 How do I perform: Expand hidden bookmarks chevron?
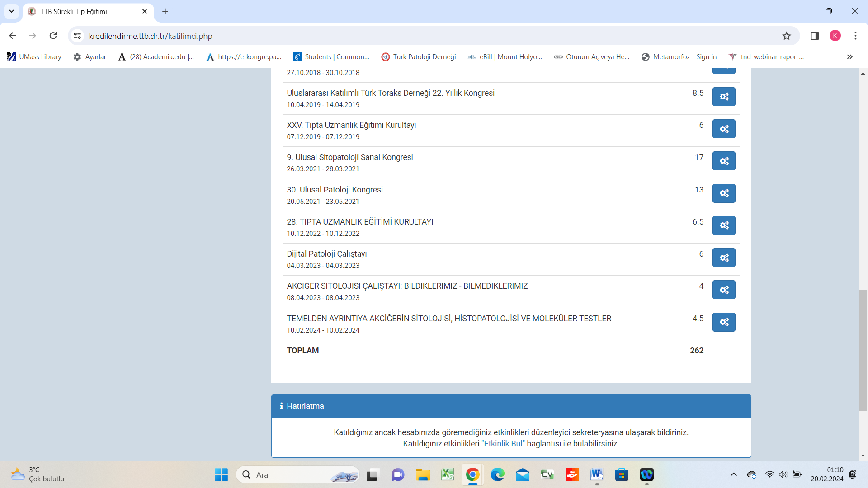(x=849, y=57)
